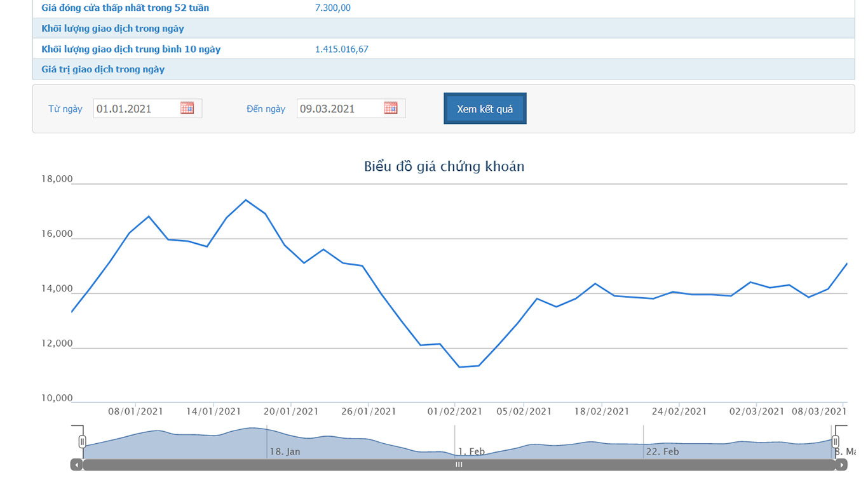Click the grip on the horizontal scrollbar thumb
The height and width of the screenshot is (487, 868).
click(458, 465)
